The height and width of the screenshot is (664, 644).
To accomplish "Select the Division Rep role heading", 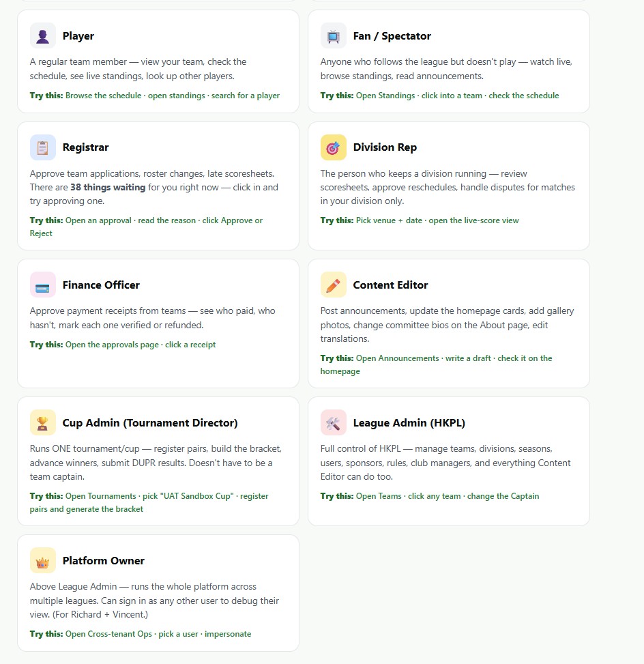I will click(x=385, y=147).
